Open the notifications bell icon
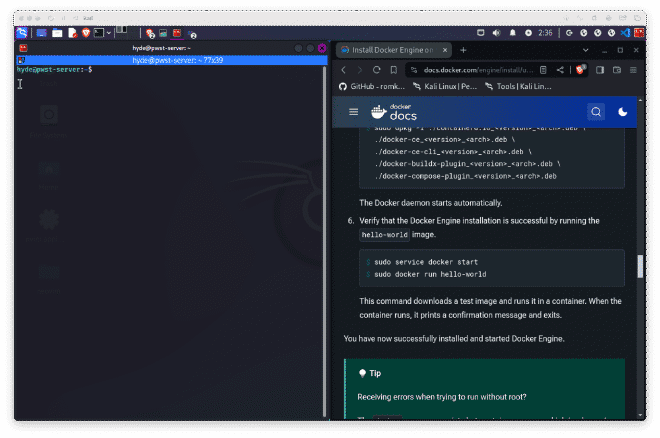Screen dimensions: 660x438 point(512,33)
